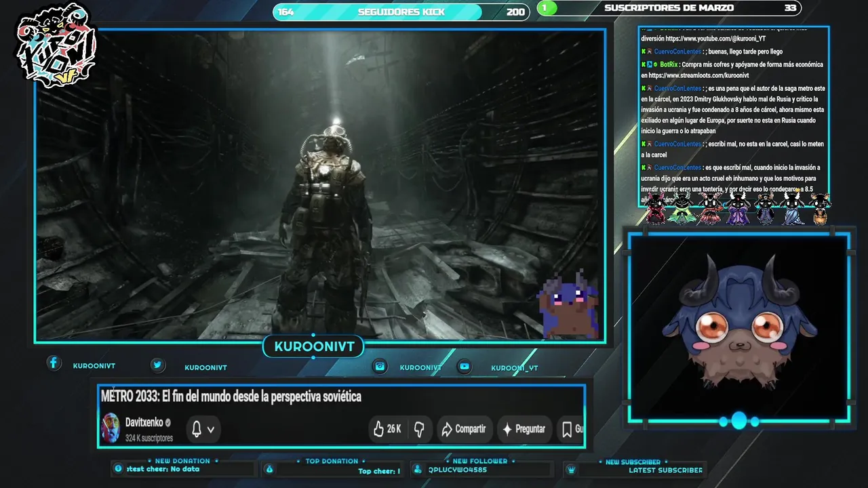Dislike the video with the thumbs-down icon
The height and width of the screenshot is (488, 868).
point(419,429)
